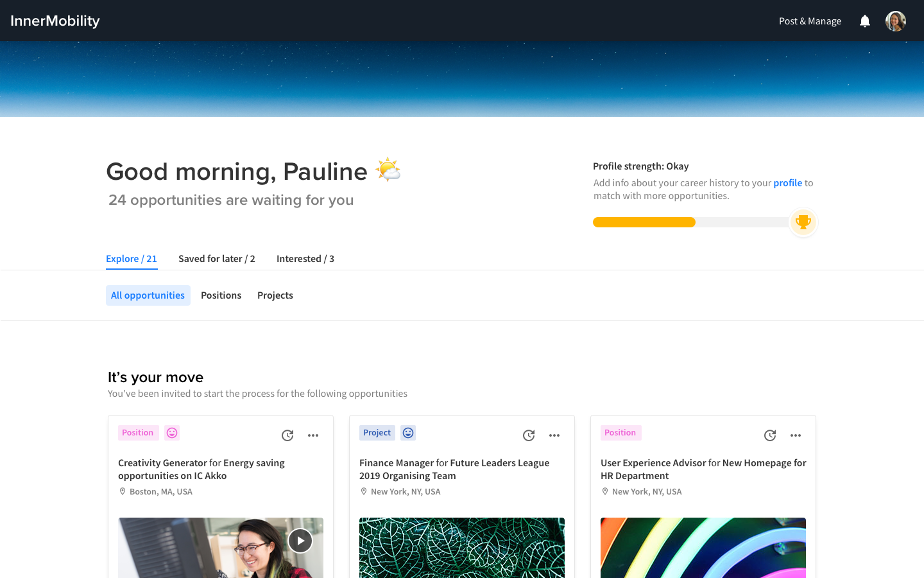924x578 pixels.
Task: Click the clock icon on Finance Manager card
Action: 529,435
